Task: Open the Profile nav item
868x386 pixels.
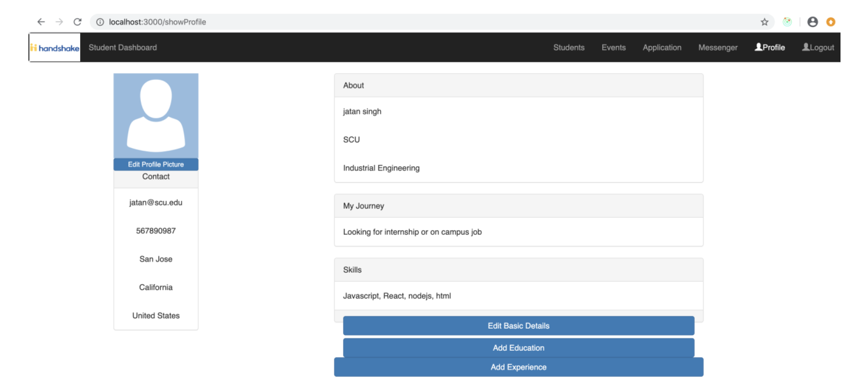Action: 770,47
